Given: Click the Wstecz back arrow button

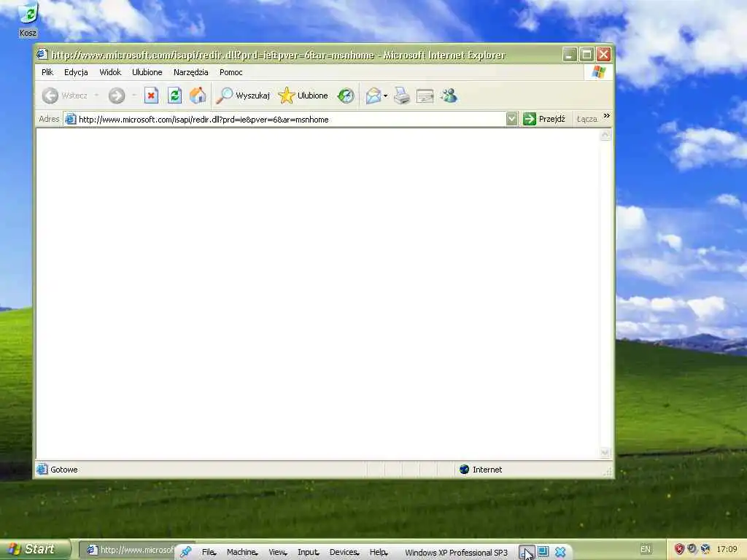Looking at the screenshot, I should [x=65, y=96].
